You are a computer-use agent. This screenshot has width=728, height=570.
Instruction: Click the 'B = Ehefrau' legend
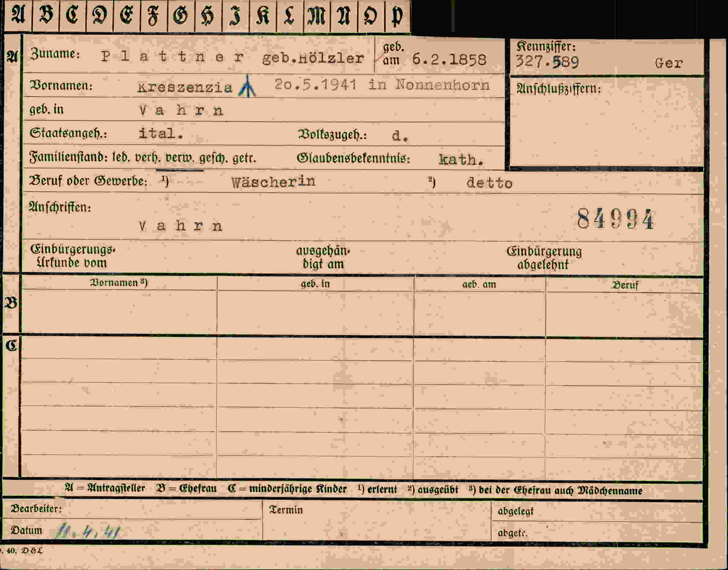[186, 488]
